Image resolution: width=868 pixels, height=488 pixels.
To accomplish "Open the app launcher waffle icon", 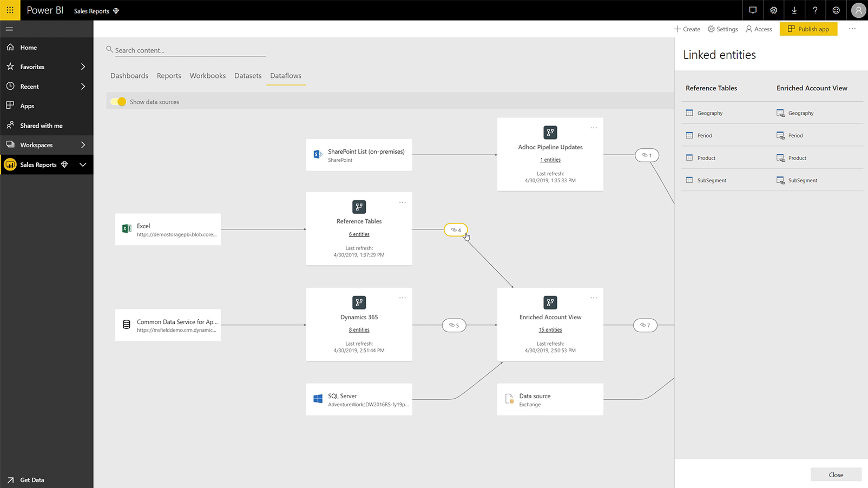I will coord(10,10).
